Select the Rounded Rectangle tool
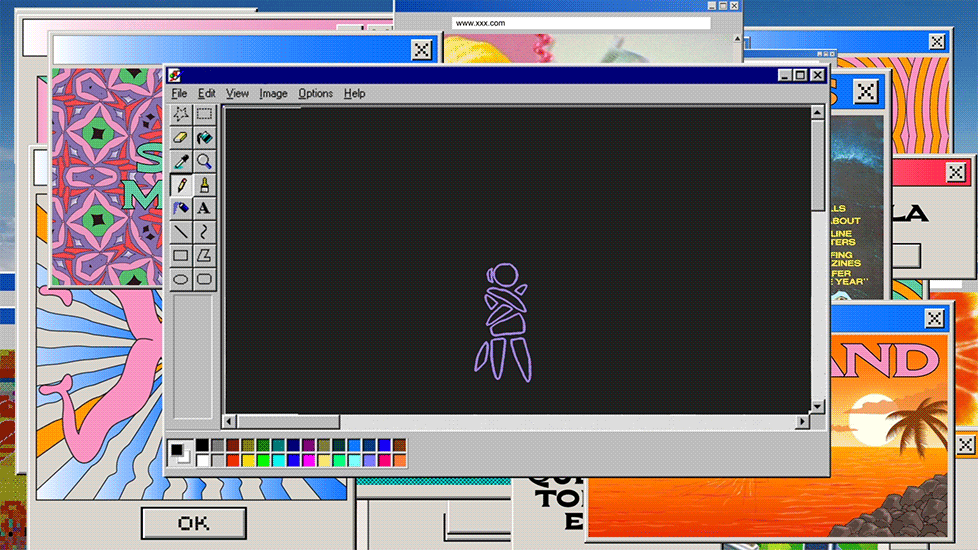Screen dimensions: 978x550 (x=204, y=279)
